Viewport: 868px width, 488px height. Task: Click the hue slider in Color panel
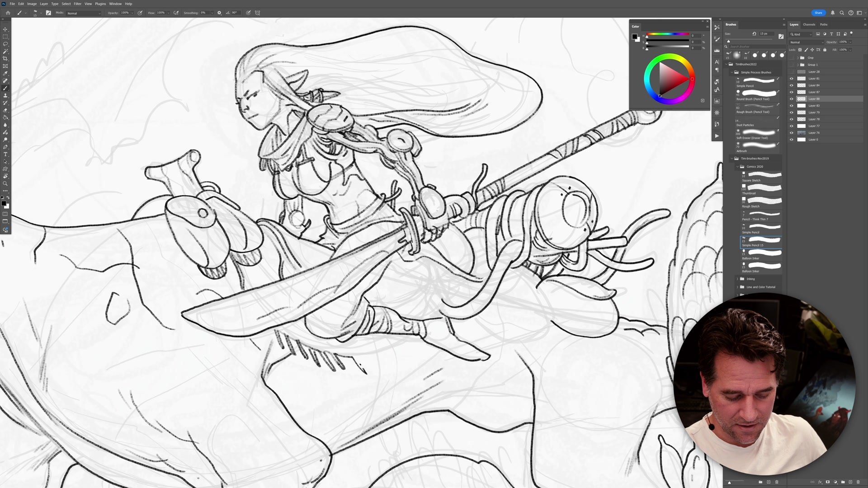tap(667, 34)
